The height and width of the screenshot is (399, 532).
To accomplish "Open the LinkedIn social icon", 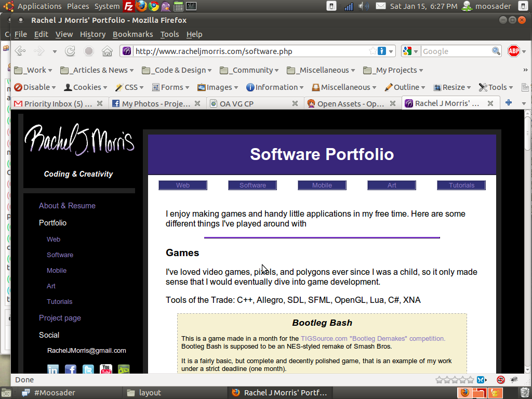I will point(53,369).
